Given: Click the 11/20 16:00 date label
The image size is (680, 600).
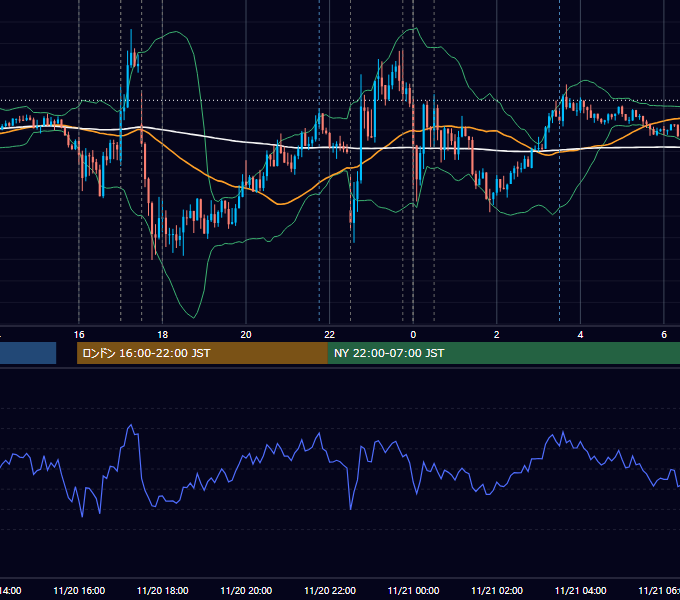Looking at the screenshot, I should coord(79,591).
